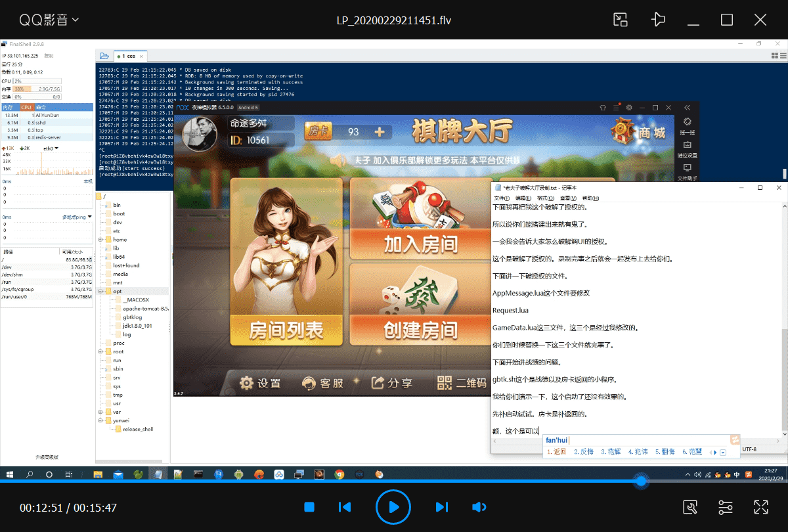788x532 pixels.
Task: Expand the home folder in file tree
Action: [100, 240]
